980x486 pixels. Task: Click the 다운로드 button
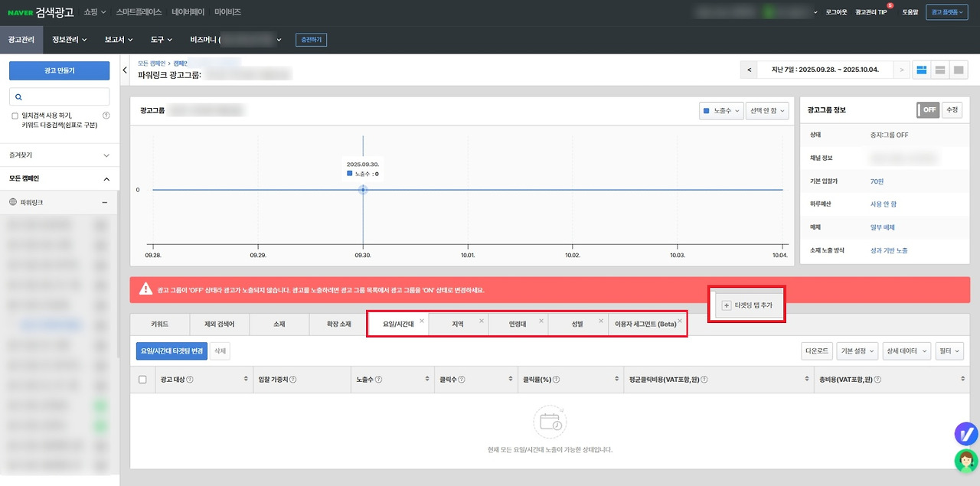coord(816,351)
